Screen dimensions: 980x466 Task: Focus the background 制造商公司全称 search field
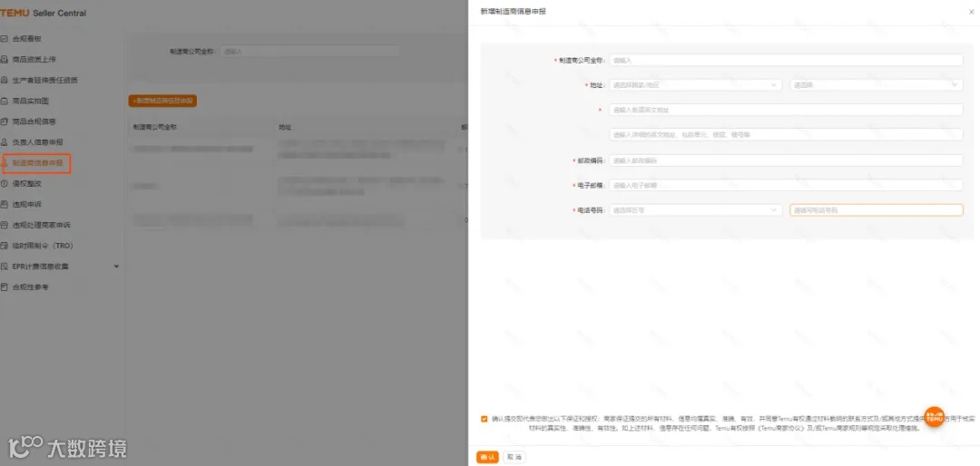[310, 51]
